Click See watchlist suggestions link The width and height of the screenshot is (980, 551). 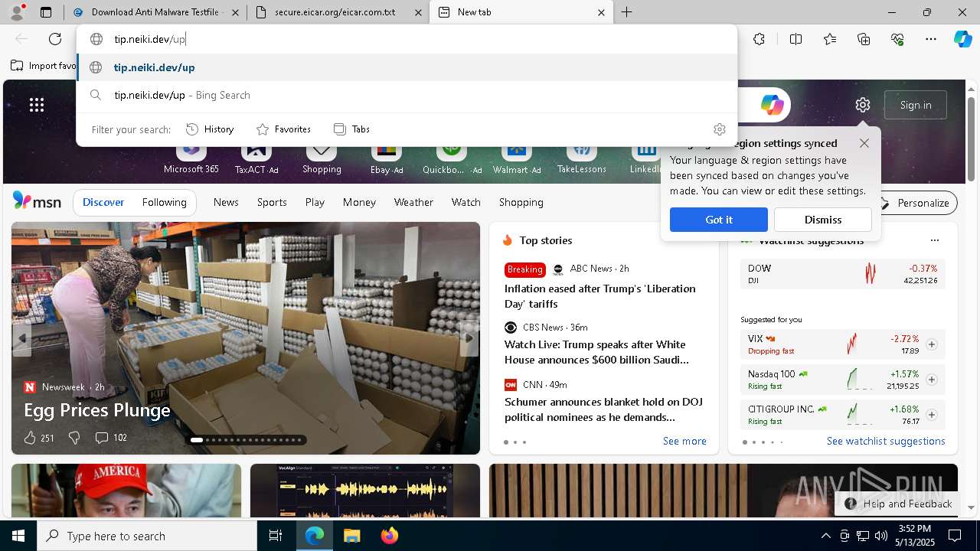[x=886, y=441]
